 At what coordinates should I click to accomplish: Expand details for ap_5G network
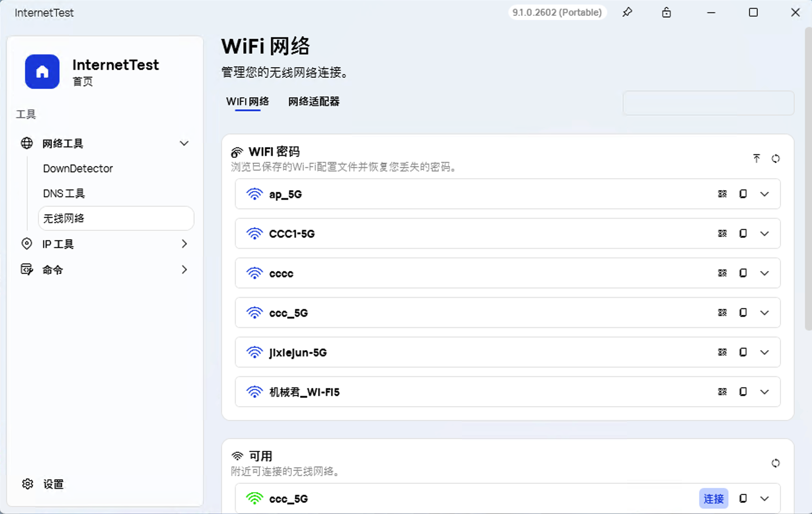(x=765, y=194)
